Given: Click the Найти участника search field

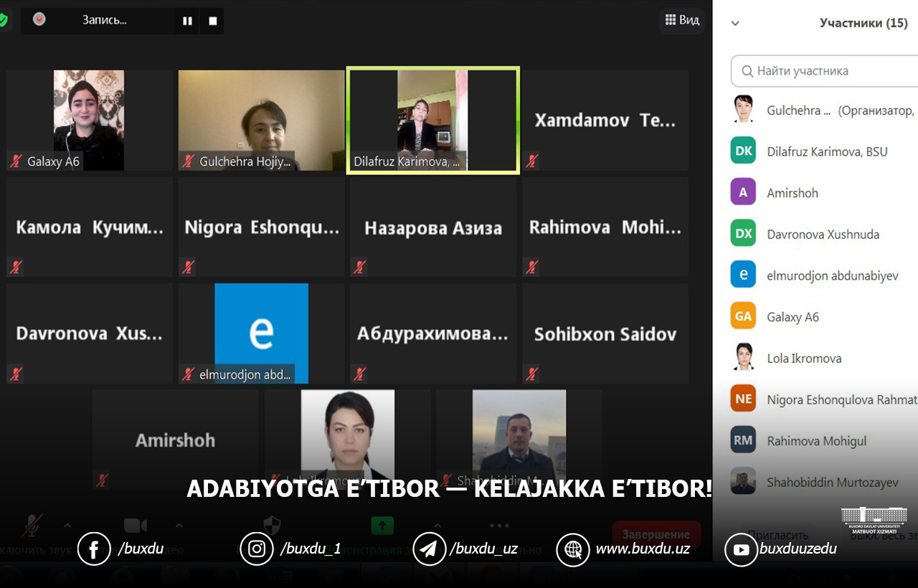Looking at the screenshot, I should click(825, 71).
